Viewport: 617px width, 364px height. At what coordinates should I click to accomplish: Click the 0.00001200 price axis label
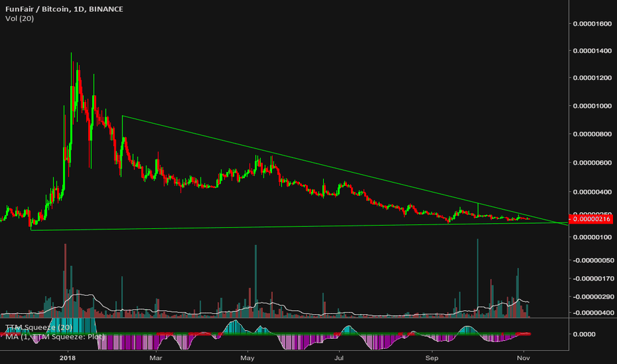pyautogui.click(x=593, y=78)
